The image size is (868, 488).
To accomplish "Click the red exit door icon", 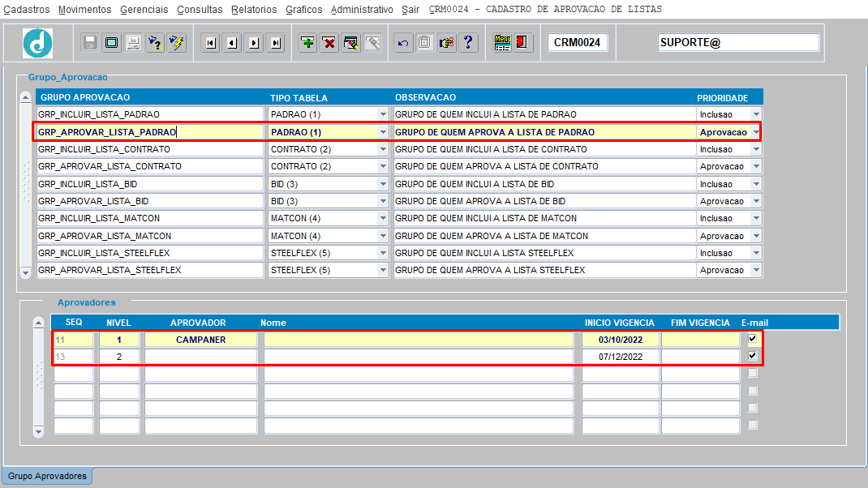I will pos(522,43).
